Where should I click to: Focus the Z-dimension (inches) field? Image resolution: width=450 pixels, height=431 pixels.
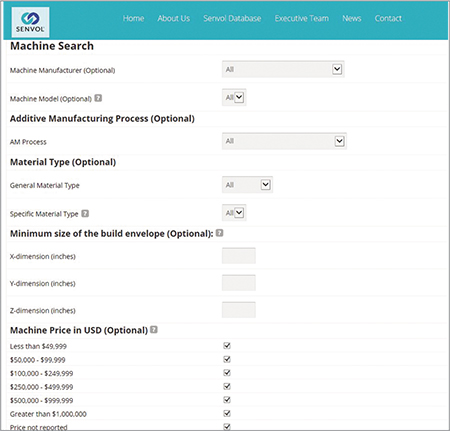[x=239, y=310]
